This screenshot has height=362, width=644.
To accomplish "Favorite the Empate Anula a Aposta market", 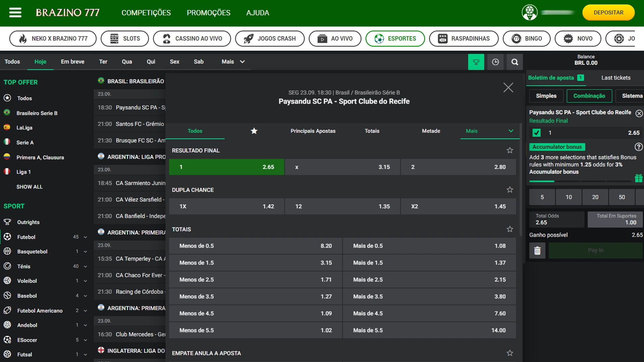I will tap(510, 353).
